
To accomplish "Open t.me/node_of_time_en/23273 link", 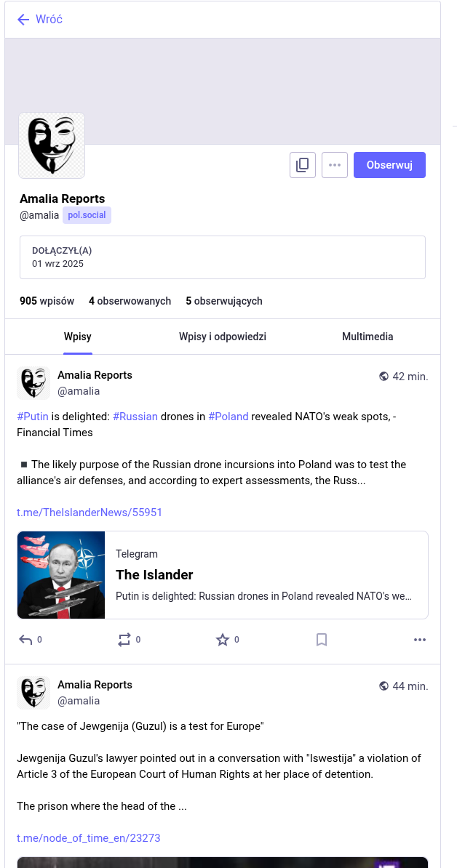I will [x=89, y=838].
